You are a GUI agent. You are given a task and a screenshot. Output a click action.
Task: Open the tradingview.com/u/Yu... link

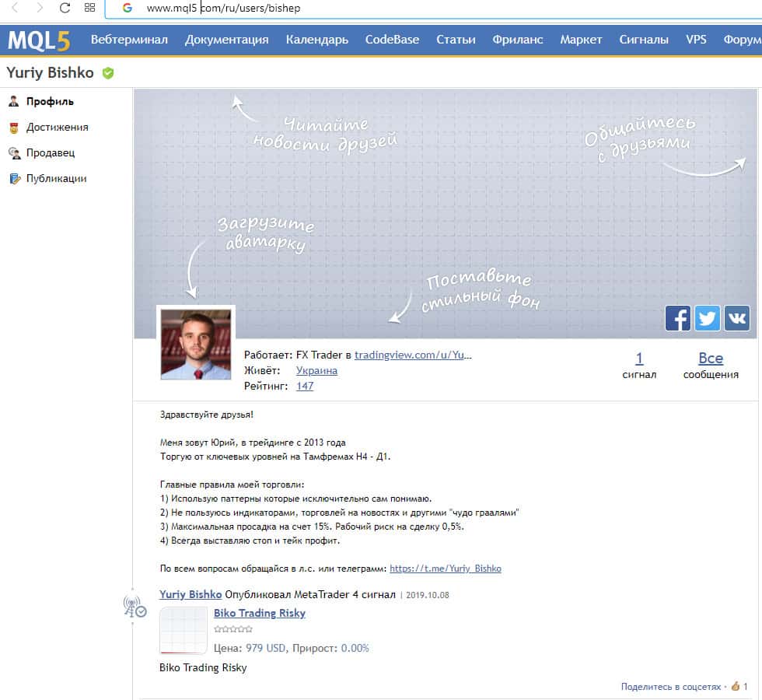click(413, 355)
